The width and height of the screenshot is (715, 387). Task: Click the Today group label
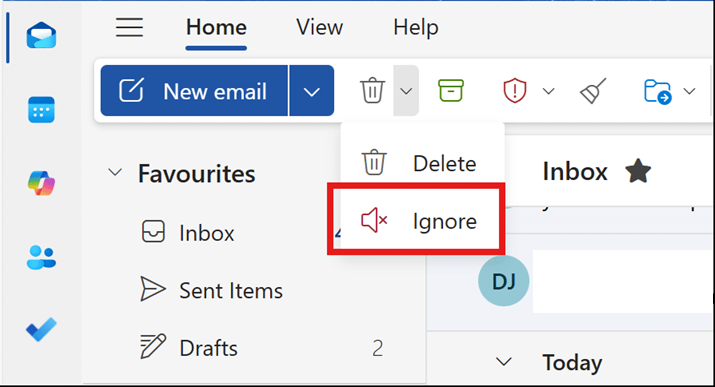tap(572, 363)
